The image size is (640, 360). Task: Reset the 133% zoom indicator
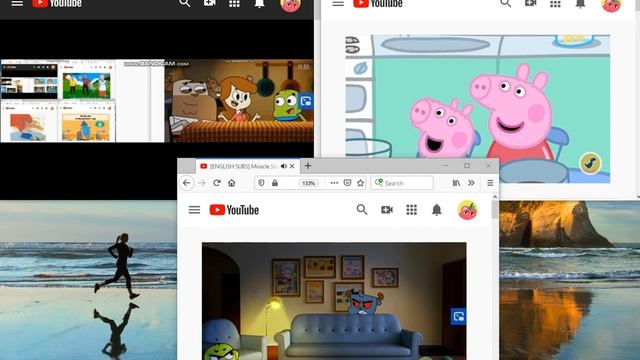308,183
